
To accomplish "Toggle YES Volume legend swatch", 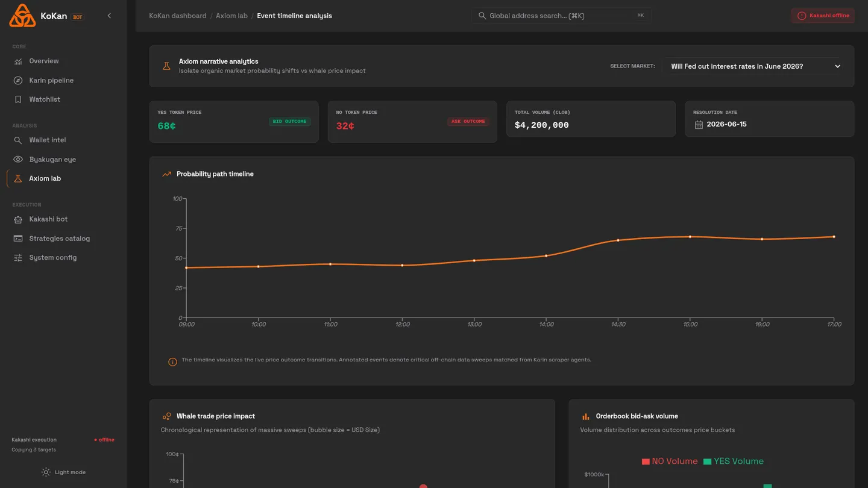I will coord(708,461).
